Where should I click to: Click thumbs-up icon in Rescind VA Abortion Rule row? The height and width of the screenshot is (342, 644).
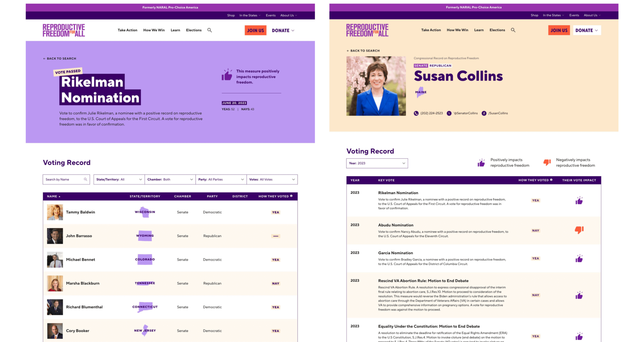[x=579, y=295]
